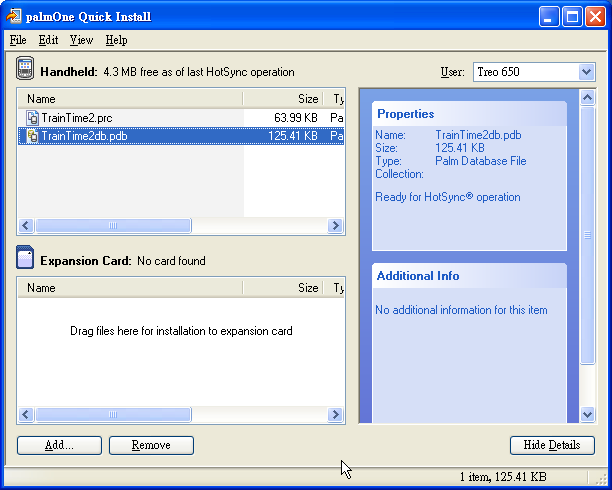Sort Handheld list by Name column header
Image resolution: width=612 pixels, height=490 pixels.
[130, 99]
